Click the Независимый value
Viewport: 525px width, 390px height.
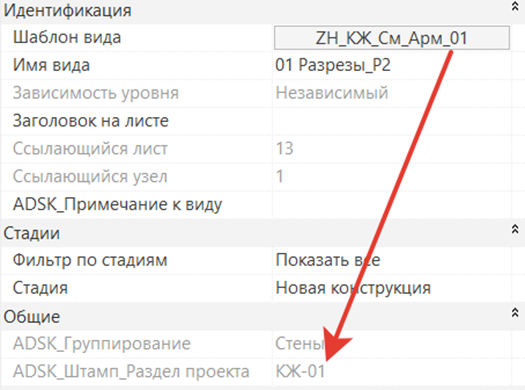332,93
